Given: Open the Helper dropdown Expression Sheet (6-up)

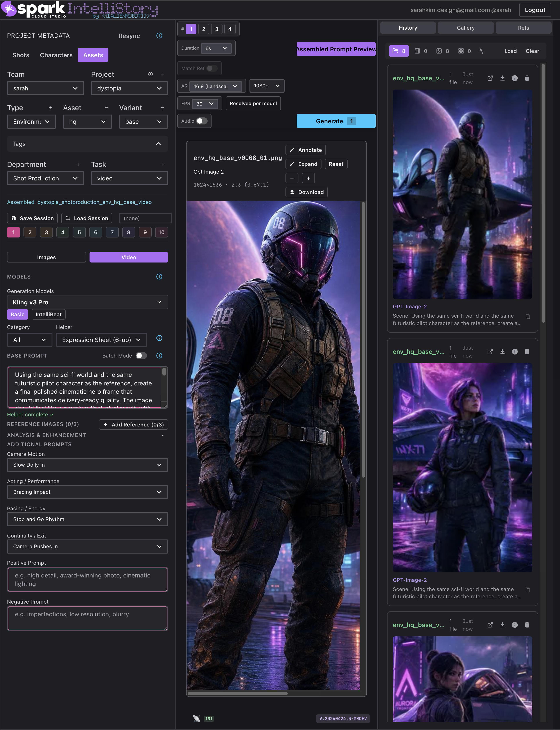Looking at the screenshot, I should 101,340.
